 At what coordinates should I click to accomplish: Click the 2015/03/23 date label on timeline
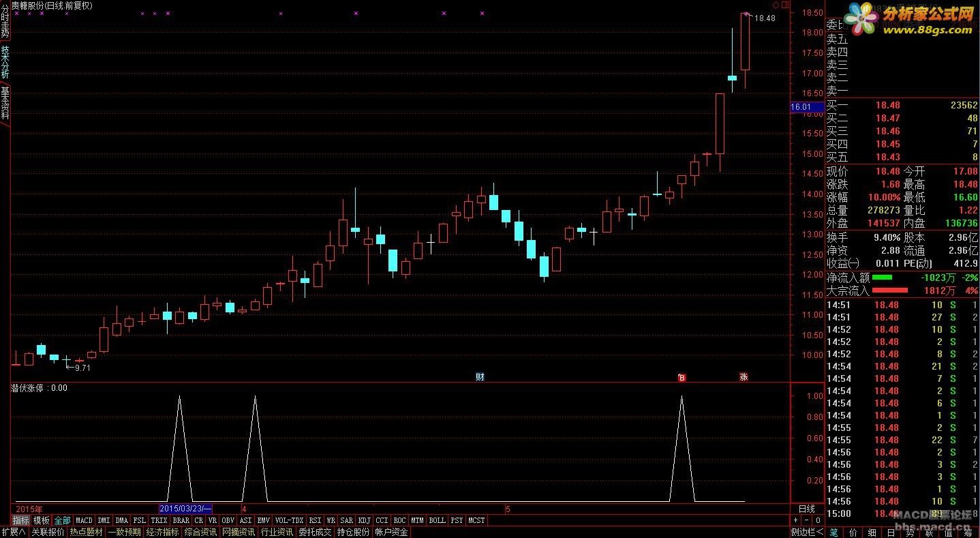(186, 509)
